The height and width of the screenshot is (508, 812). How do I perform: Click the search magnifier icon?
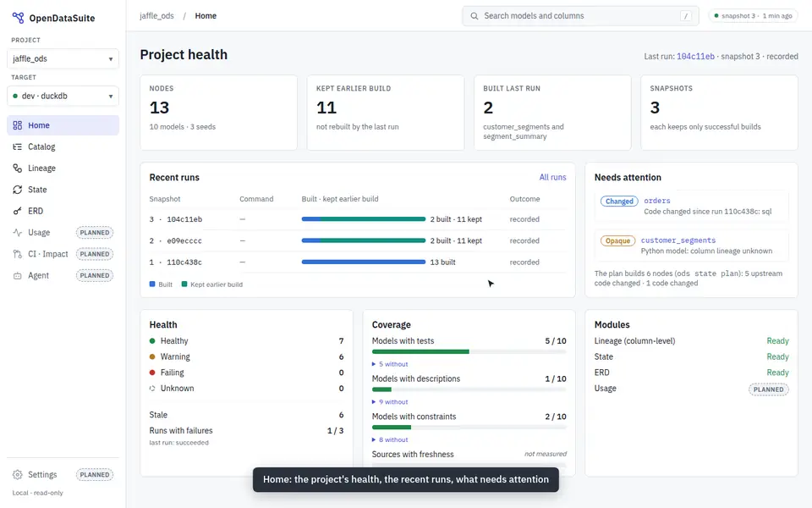click(x=474, y=16)
